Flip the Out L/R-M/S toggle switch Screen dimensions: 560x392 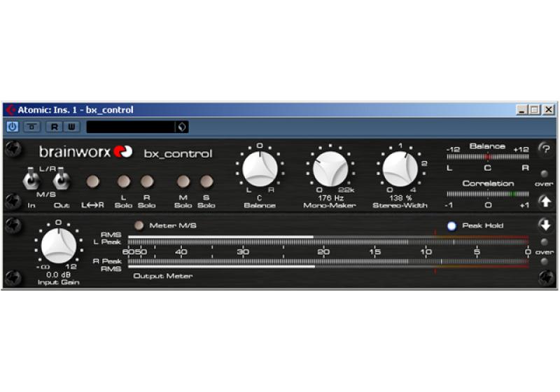click(61, 178)
